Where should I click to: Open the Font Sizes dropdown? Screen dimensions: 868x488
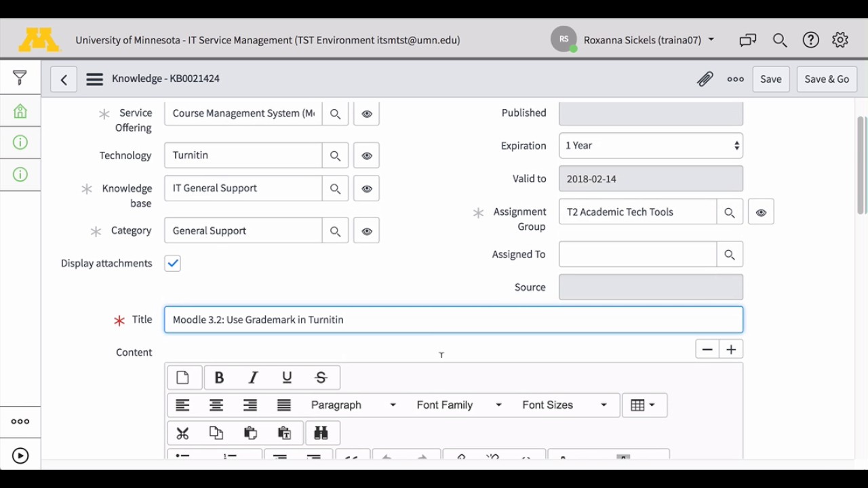[564, 405]
